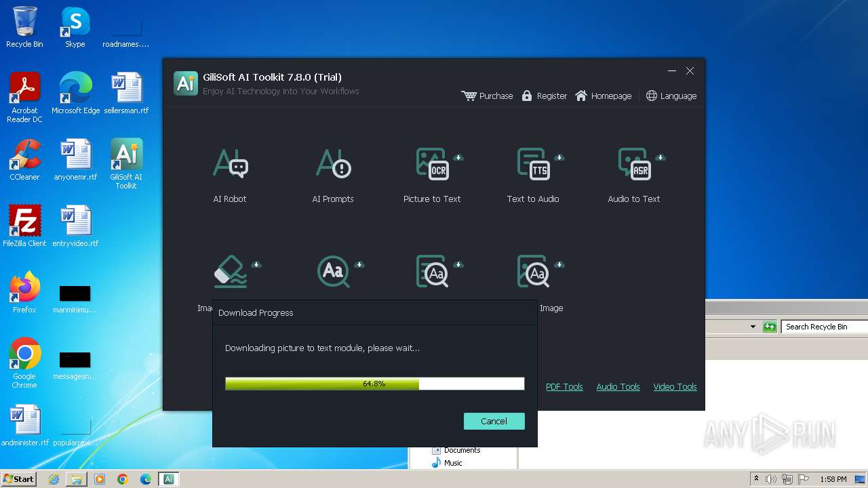Click Explorer address refresh button
The height and width of the screenshot is (488, 868).
[770, 327]
